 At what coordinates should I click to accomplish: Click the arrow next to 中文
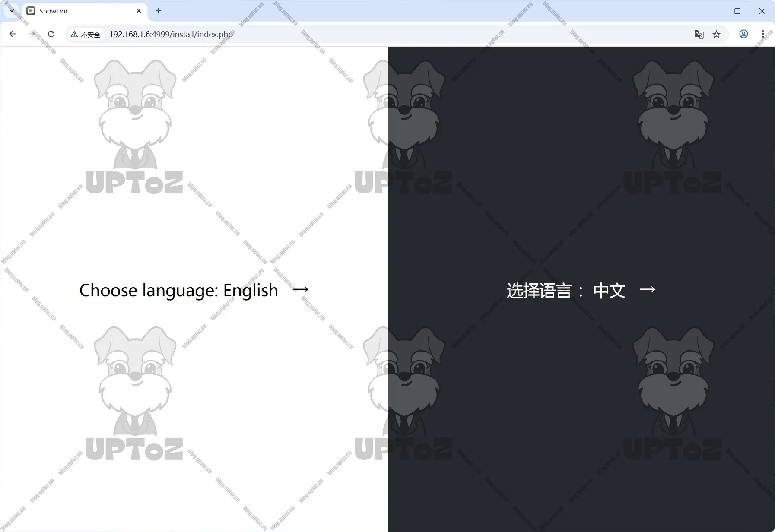pyautogui.click(x=648, y=289)
